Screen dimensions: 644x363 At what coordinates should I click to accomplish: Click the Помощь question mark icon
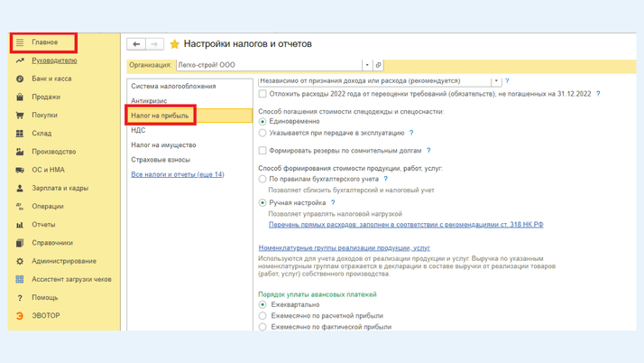coord(20,298)
